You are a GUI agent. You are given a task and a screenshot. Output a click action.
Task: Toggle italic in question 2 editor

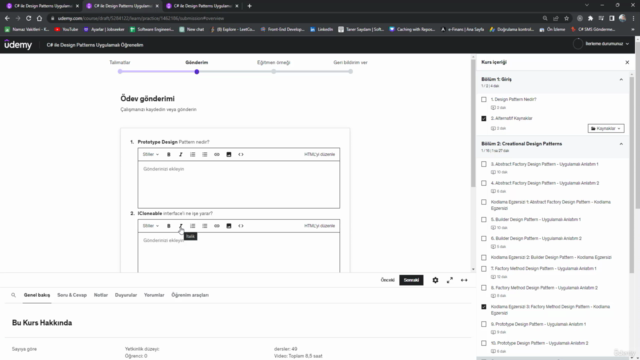(x=180, y=226)
